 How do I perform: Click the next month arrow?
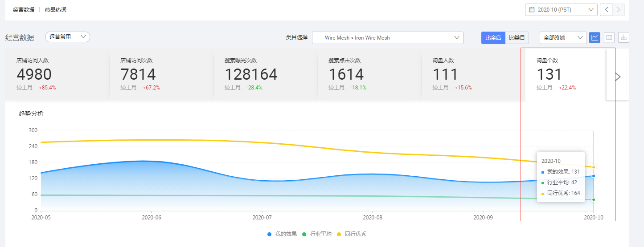click(619, 10)
